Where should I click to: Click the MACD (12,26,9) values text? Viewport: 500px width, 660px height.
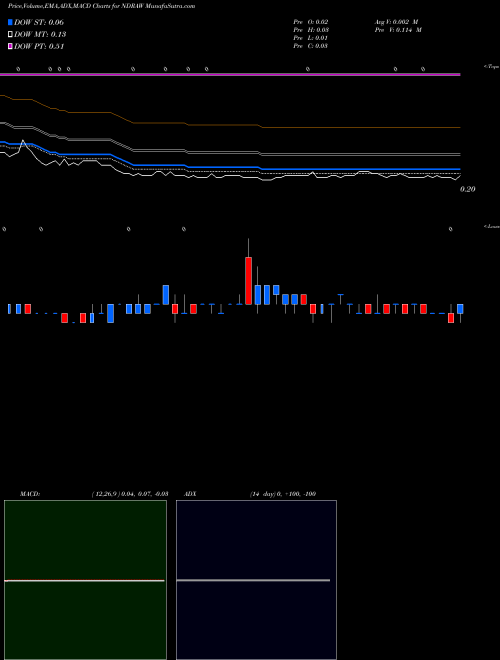pyautogui.click(x=130, y=494)
